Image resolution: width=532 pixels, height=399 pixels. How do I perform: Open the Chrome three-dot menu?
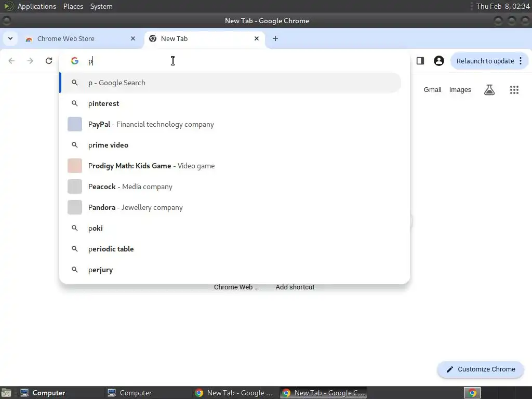(x=521, y=61)
